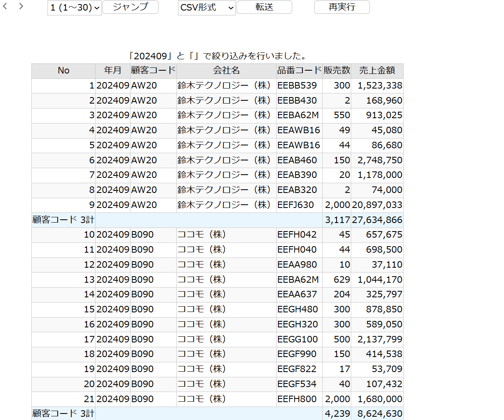Select row 1 for 鈴木テクノロジー（株）
Viewport: 504px width, 420px height.
pos(226,85)
